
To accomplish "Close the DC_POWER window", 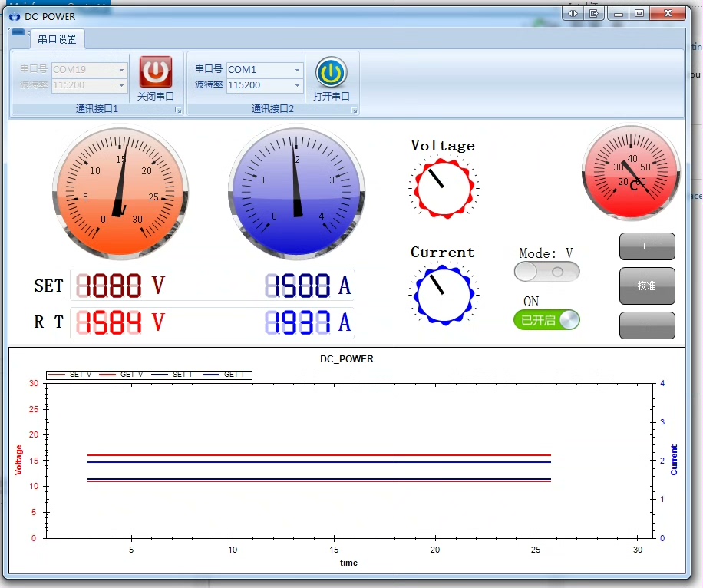I will coord(668,14).
